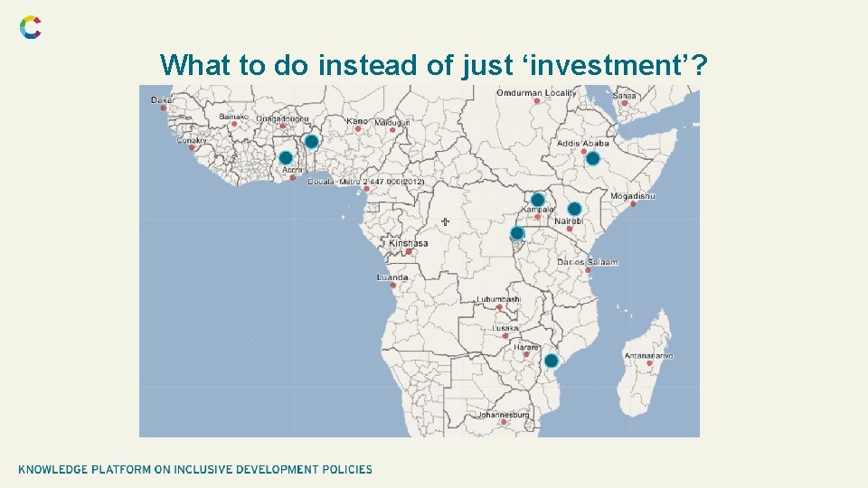Click the 'Douala Metro 2.447.000(2012)' label
Viewport: 868px width, 488px height.
click(366, 182)
